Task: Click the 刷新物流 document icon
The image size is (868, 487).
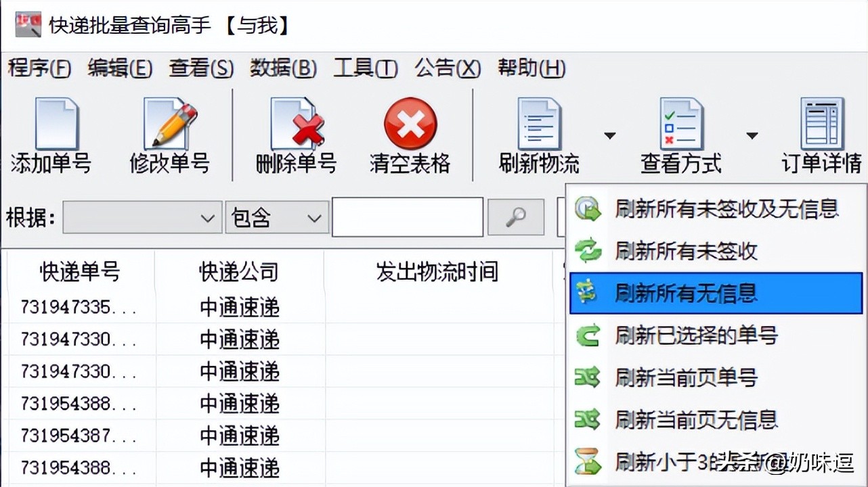Action: click(539, 124)
